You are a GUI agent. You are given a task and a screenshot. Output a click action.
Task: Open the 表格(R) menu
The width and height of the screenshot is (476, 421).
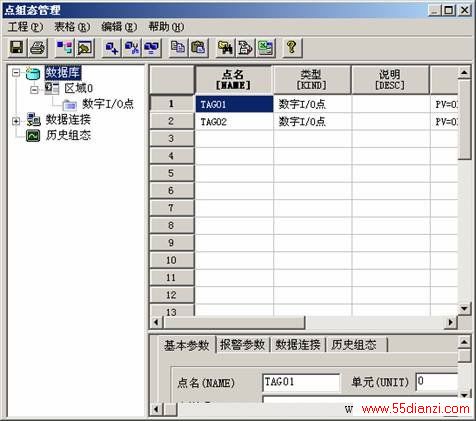tap(72, 27)
